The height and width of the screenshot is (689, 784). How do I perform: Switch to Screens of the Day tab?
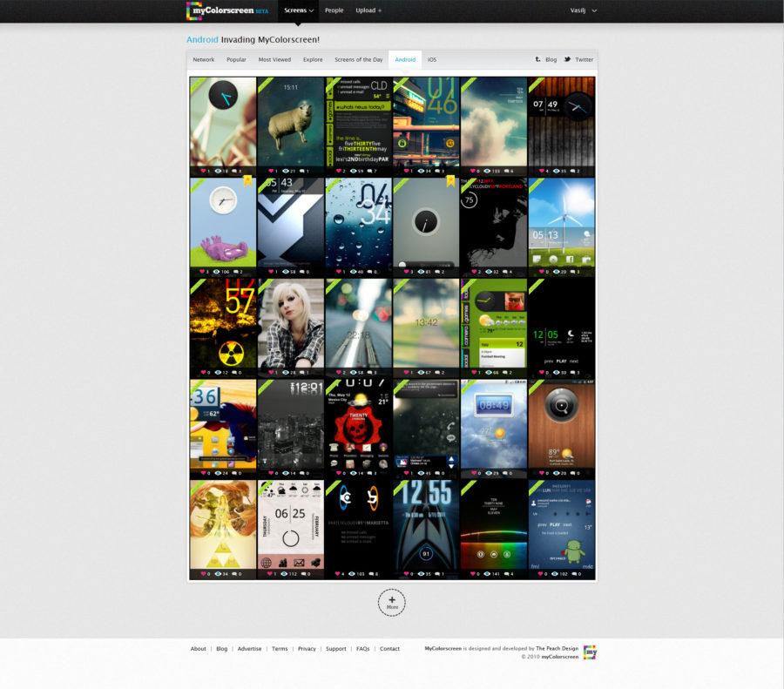(359, 59)
